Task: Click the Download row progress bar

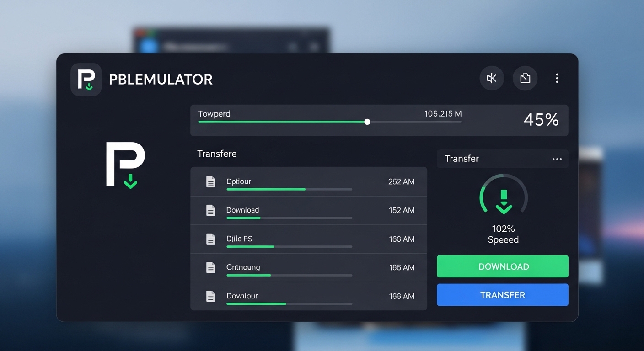Action: coord(289,218)
